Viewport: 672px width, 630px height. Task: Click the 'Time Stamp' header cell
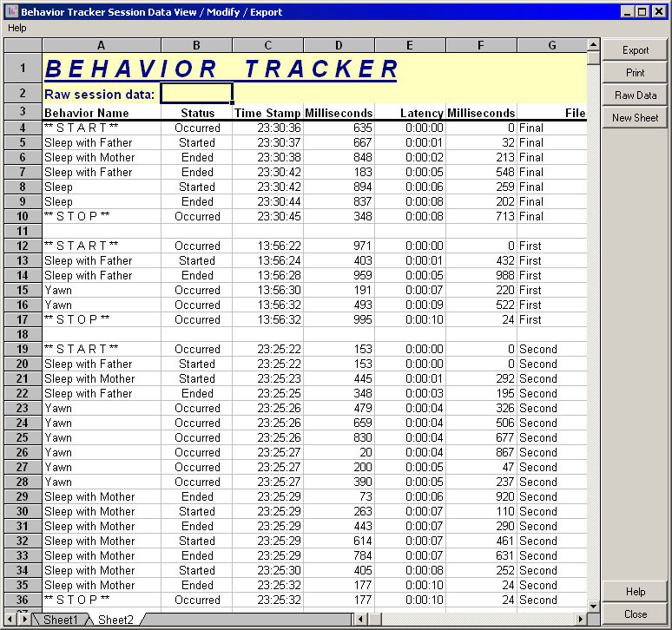[267, 113]
